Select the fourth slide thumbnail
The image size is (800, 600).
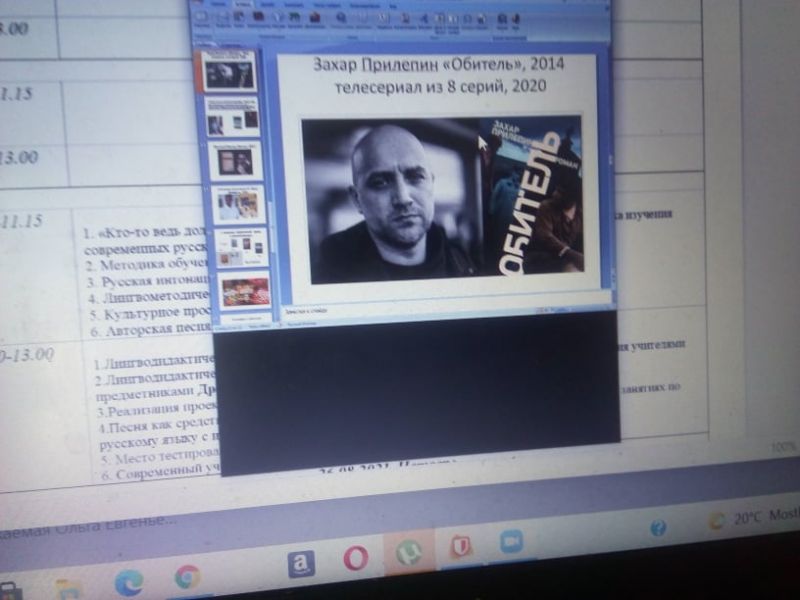(x=238, y=205)
